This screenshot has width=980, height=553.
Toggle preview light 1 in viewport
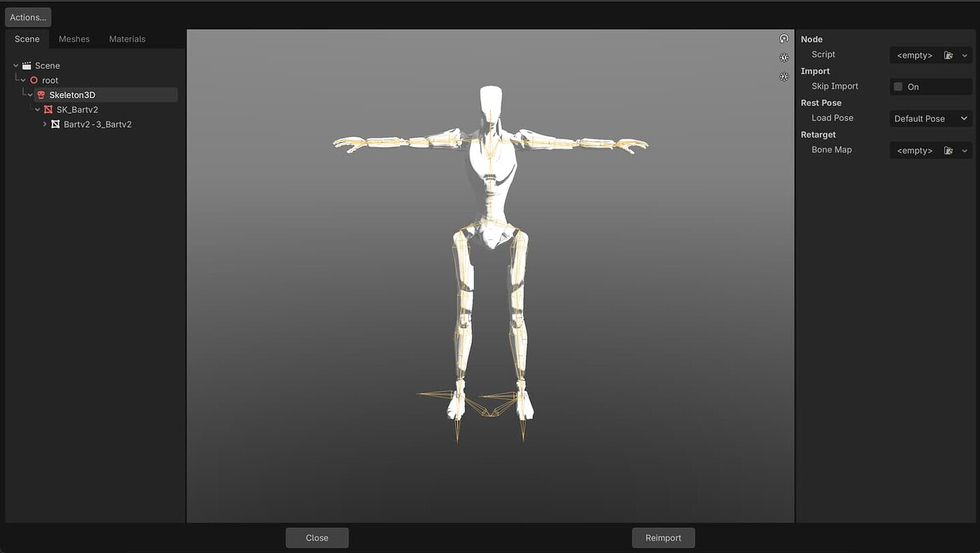click(x=784, y=57)
